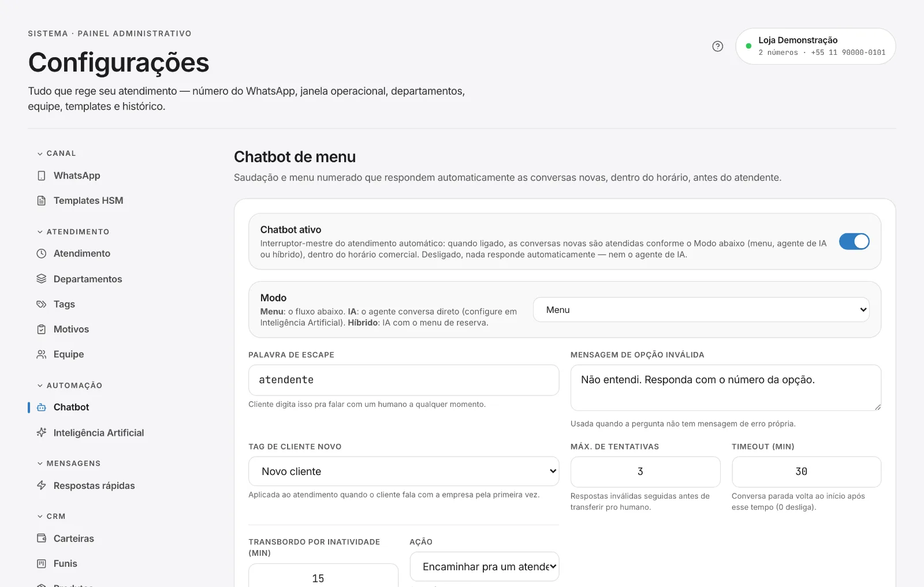Click the Inteligência Artificial sparkle icon

[42, 432]
